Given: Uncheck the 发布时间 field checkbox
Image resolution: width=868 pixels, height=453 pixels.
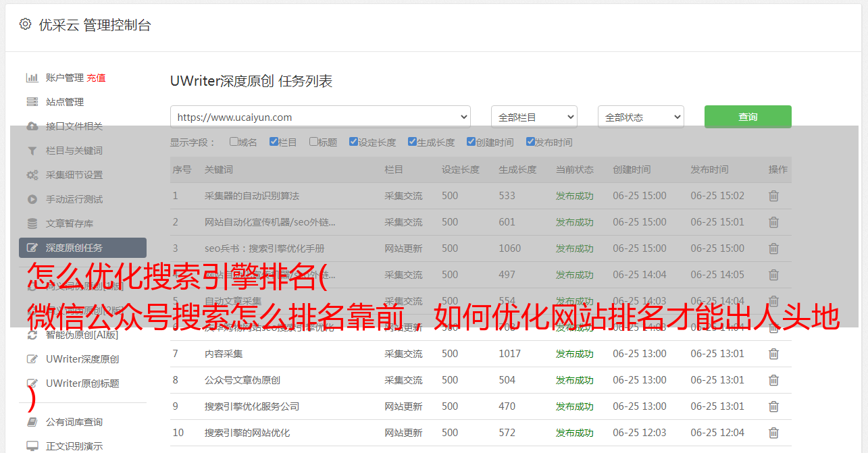Looking at the screenshot, I should (x=530, y=142).
